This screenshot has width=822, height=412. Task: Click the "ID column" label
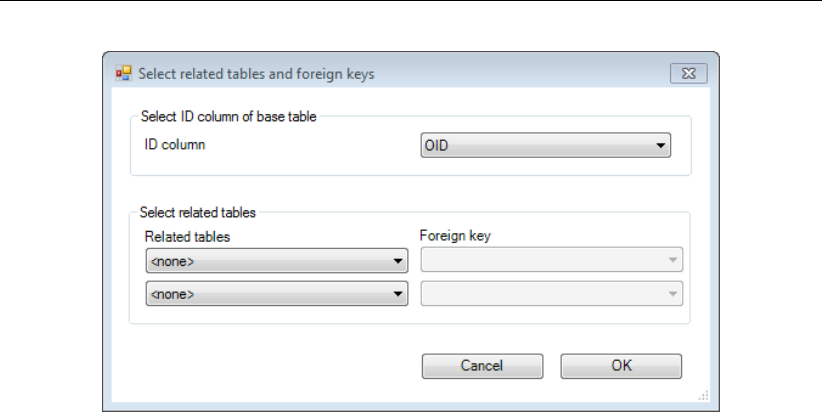(x=175, y=145)
